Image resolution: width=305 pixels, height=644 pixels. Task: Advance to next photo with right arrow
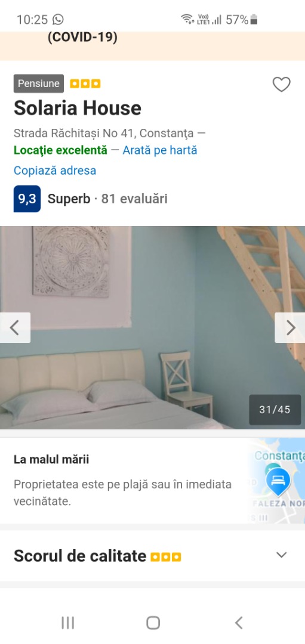click(290, 328)
